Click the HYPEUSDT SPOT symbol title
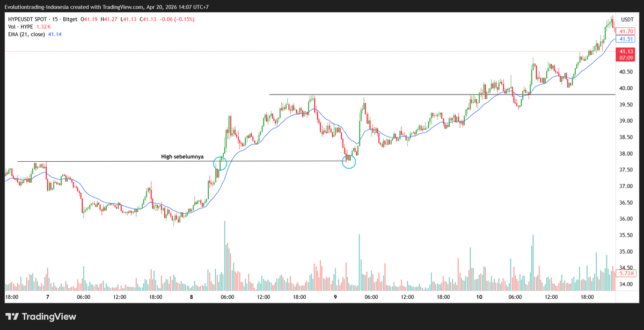The image size is (644, 330). pyautogui.click(x=28, y=19)
